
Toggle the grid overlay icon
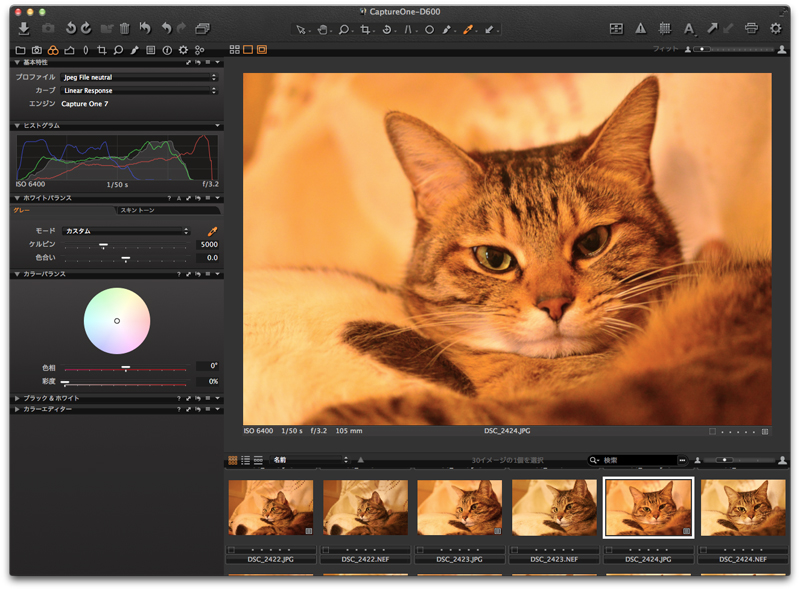pyautogui.click(x=663, y=29)
